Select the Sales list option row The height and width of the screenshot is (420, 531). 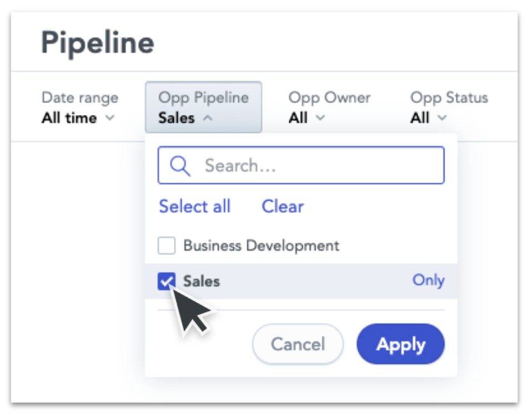(301, 281)
